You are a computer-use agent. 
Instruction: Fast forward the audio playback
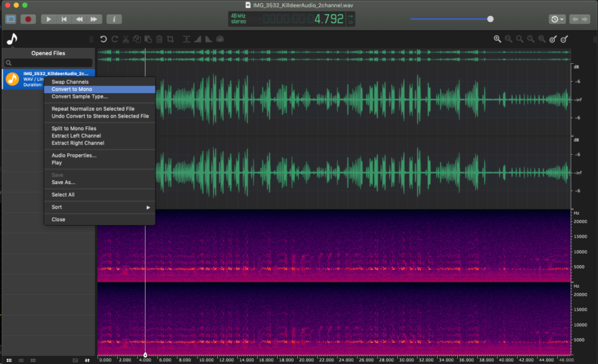[x=94, y=19]
